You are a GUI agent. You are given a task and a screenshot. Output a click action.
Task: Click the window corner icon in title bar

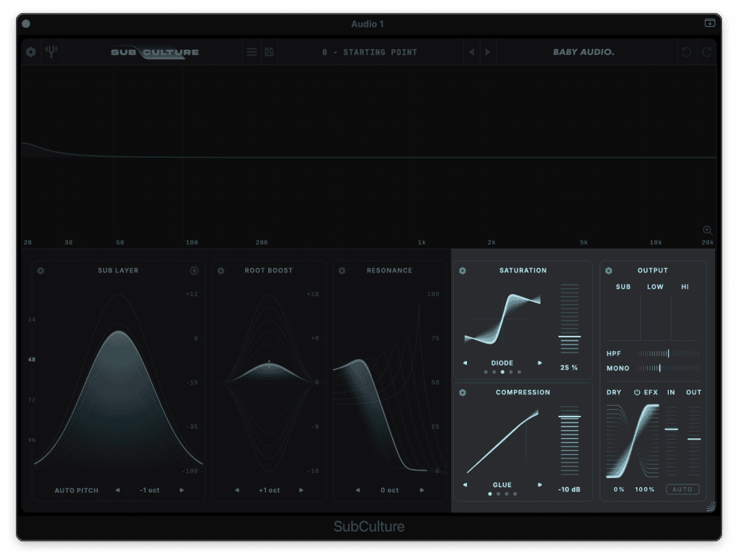click(710, 22)
